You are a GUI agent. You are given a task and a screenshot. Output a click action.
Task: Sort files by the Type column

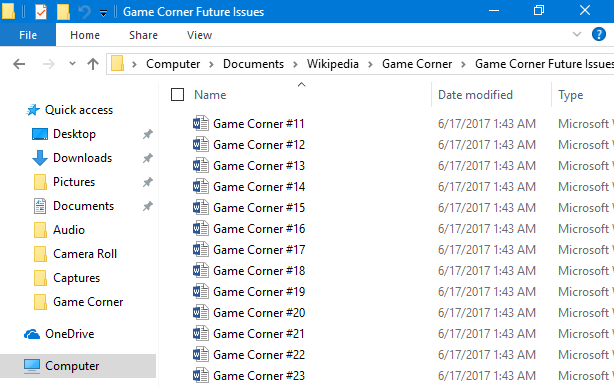571,95
